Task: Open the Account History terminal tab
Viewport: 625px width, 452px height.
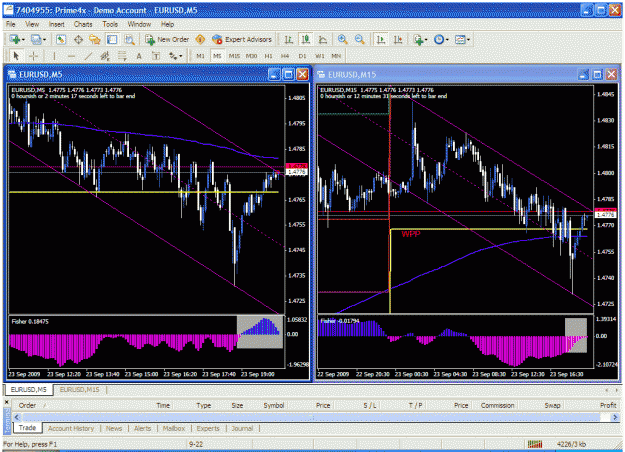Action: click(71, 428)
